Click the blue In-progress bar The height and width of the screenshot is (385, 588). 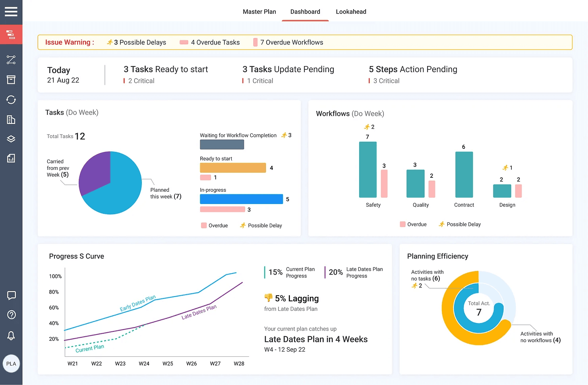pyautogui.click(x=241, y=199)
